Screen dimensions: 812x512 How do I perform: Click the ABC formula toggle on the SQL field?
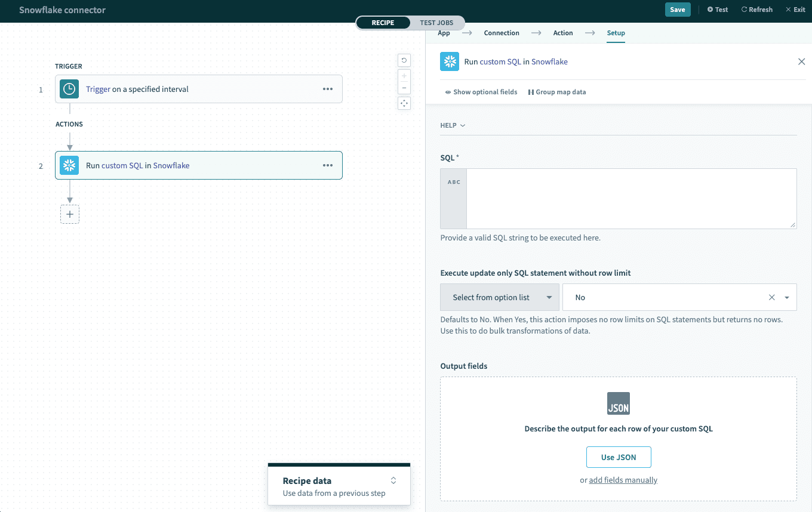(453, 181)
